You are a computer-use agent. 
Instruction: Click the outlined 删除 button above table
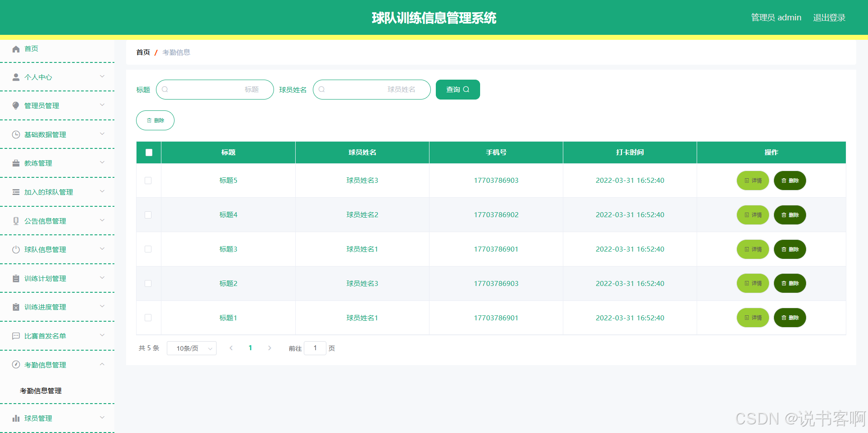click(155, 120)
